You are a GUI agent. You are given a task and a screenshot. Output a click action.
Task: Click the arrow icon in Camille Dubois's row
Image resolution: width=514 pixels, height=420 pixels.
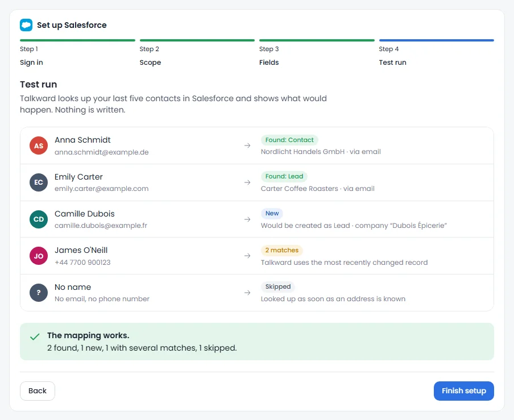[247, 219]
